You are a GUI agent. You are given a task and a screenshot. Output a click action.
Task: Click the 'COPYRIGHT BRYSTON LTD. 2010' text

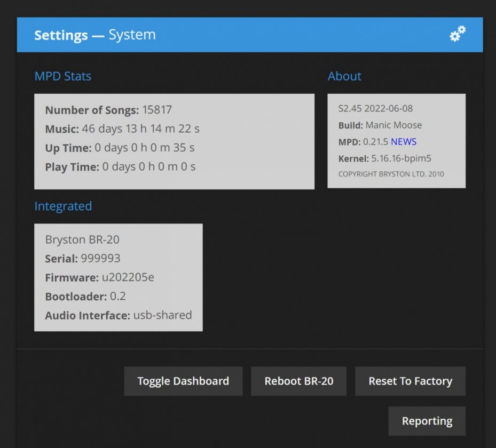coord(391,174)
